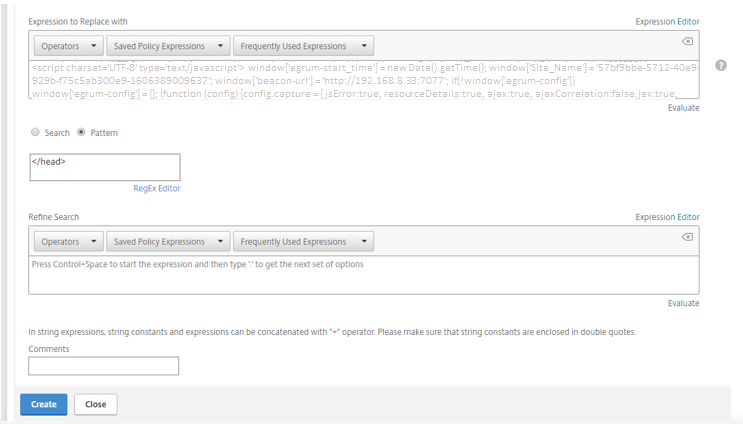
Task: Open Frequently Used Expressions dropdown in Expression to Replace with
Action: [x=303, y=46]
